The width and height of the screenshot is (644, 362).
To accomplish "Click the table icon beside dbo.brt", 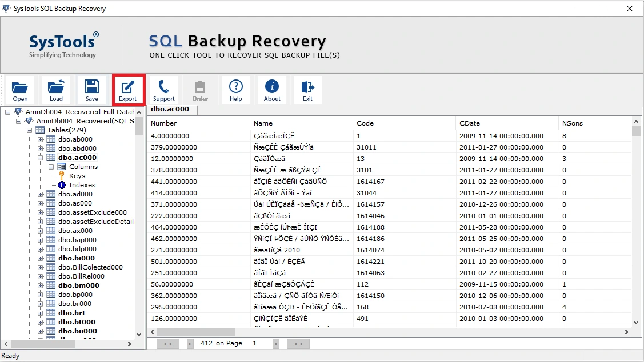I will point(51,313).
